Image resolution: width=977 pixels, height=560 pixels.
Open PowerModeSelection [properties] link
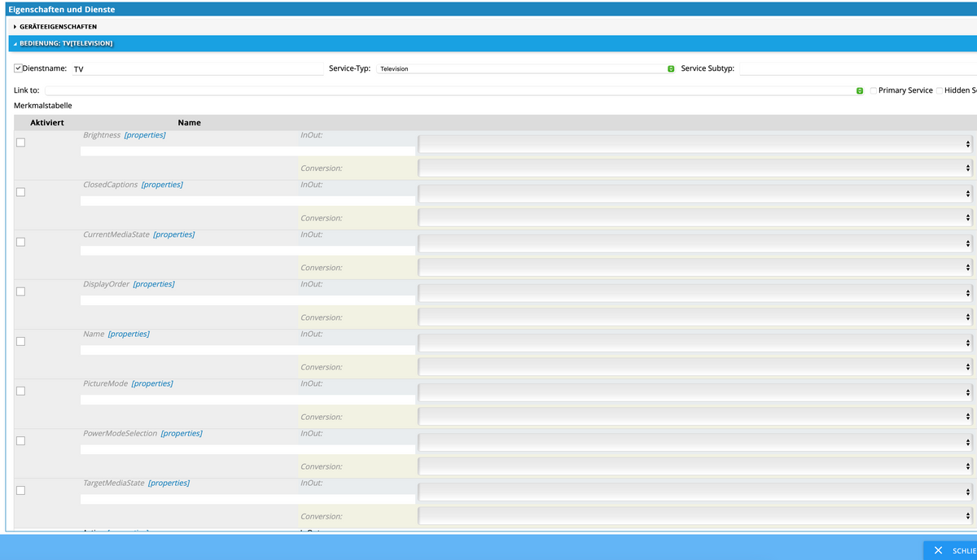182,433
